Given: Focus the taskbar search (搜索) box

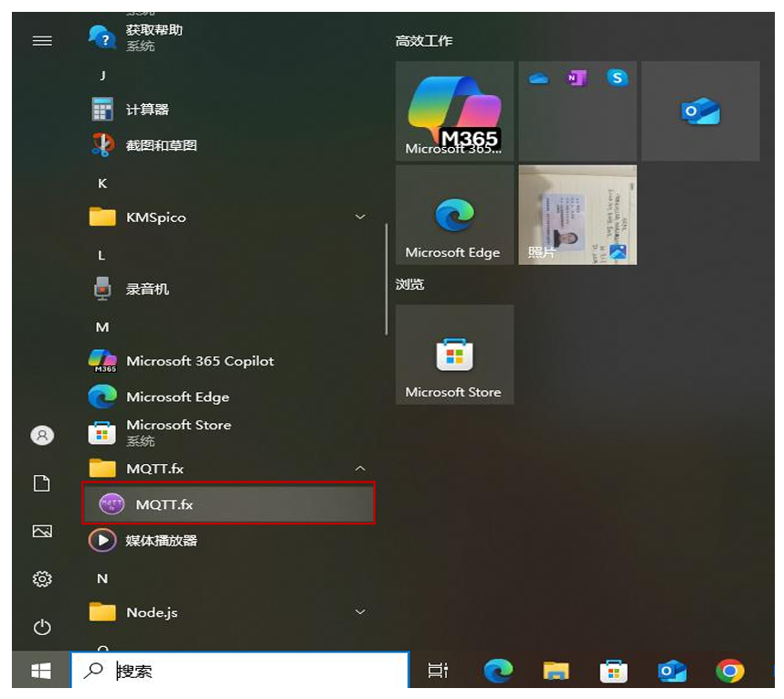Looking at the screenshot, I should click(x=240, y=670).
